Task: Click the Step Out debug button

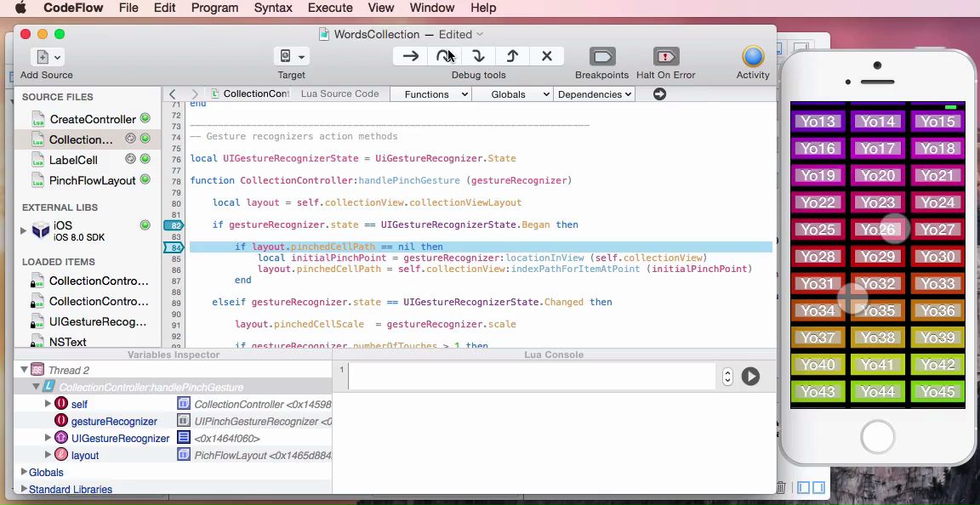Action: click(x=512, y=56)
